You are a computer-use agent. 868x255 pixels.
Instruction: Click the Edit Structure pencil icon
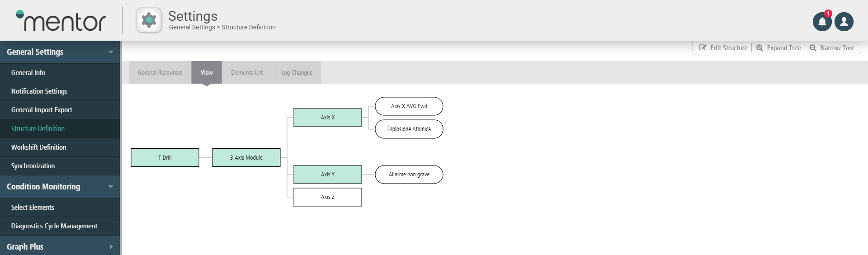coord(703,48)
